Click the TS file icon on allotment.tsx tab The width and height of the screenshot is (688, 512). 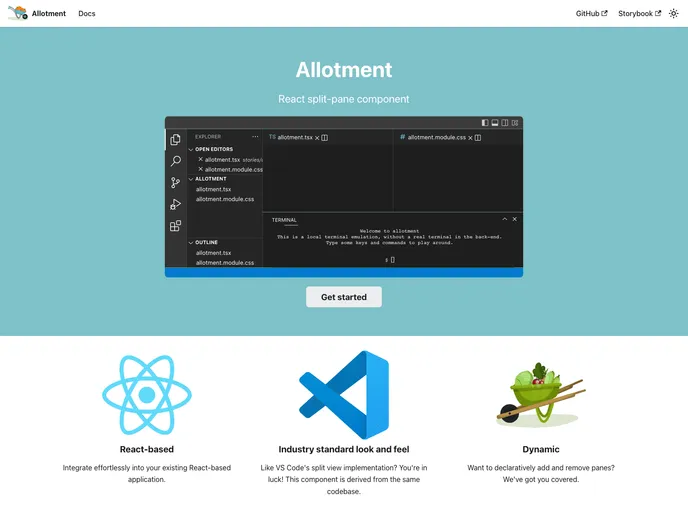pos(272,137)
